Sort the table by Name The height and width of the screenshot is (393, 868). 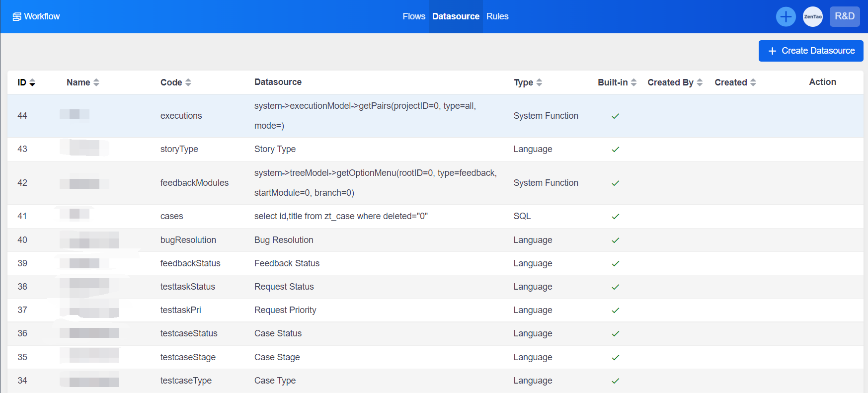click(x=96, y=82)
